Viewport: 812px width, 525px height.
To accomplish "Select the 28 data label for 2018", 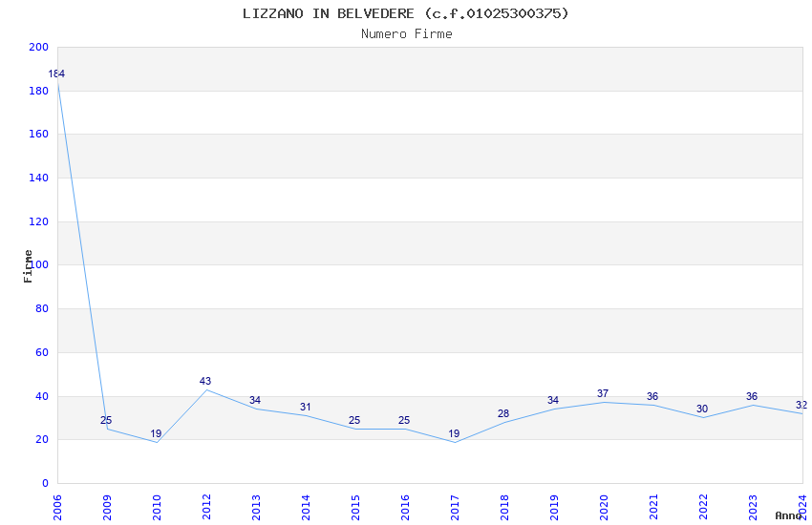I will coord(503,414).
